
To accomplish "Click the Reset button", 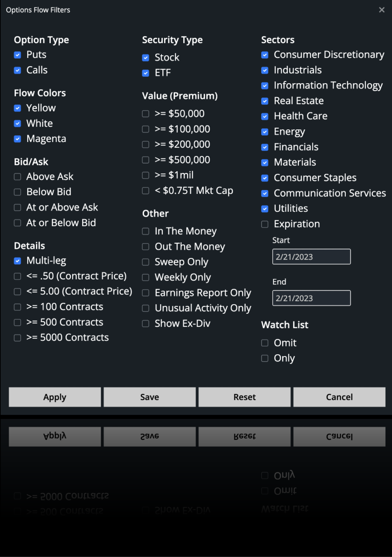I will (x=244, y=397).
